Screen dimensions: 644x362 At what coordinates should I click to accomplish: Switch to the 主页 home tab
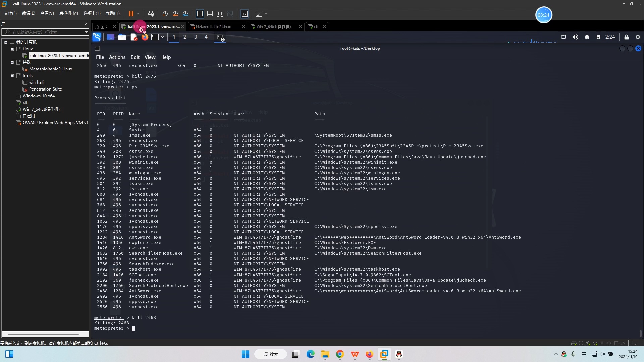tap(102, 27)
